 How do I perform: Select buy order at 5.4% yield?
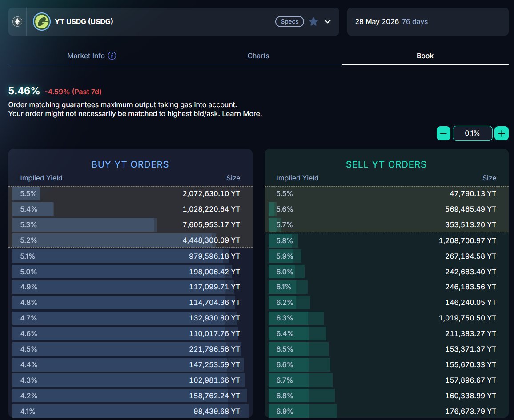(x=130, y=209)
